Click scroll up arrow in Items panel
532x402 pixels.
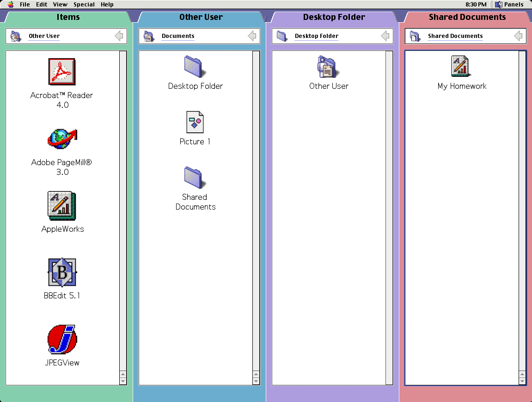123,374
